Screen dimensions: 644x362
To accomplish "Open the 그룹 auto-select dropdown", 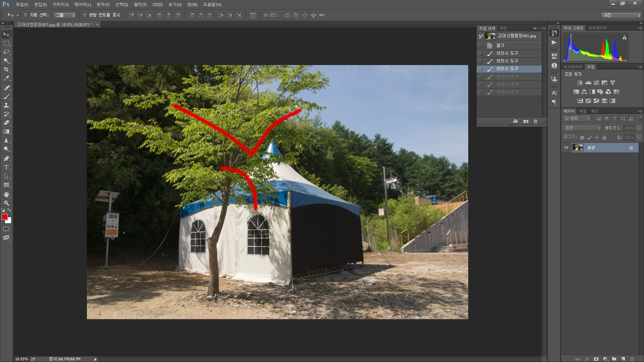I will [x=65, y=15].
